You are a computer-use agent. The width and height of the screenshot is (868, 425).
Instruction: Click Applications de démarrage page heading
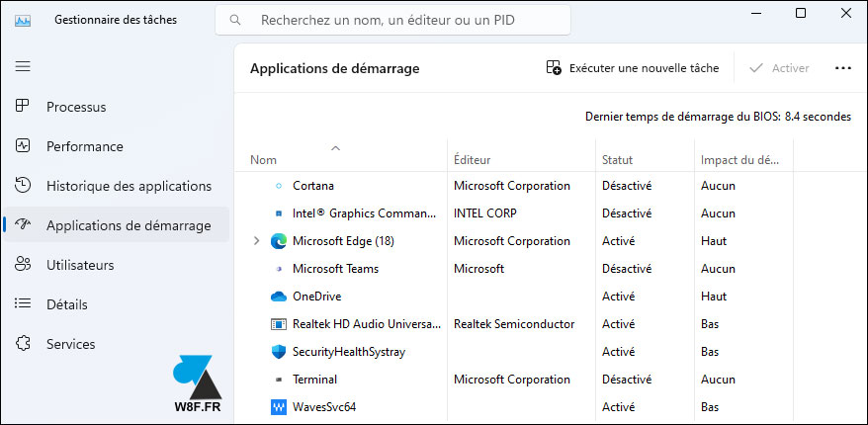point(335,68)
